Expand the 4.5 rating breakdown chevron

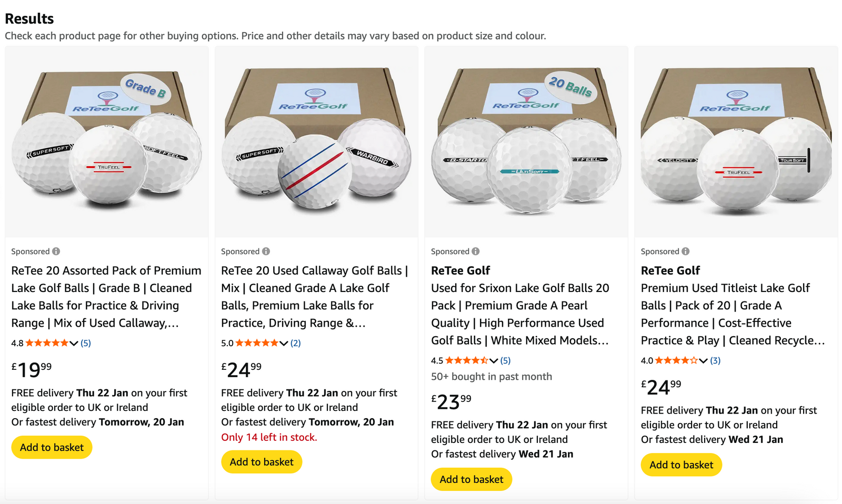coord(494,361)
